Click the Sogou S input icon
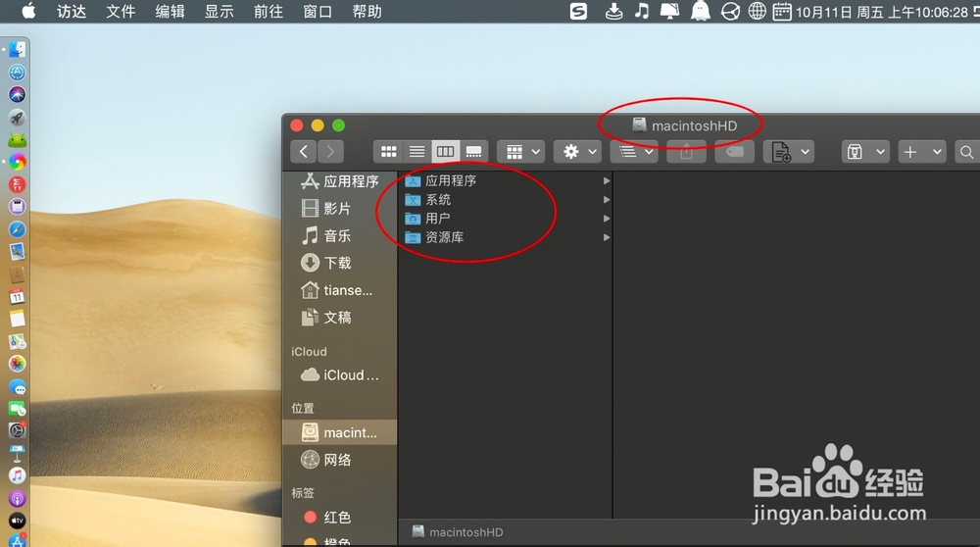The image size is (980, 547). point(579,11)
